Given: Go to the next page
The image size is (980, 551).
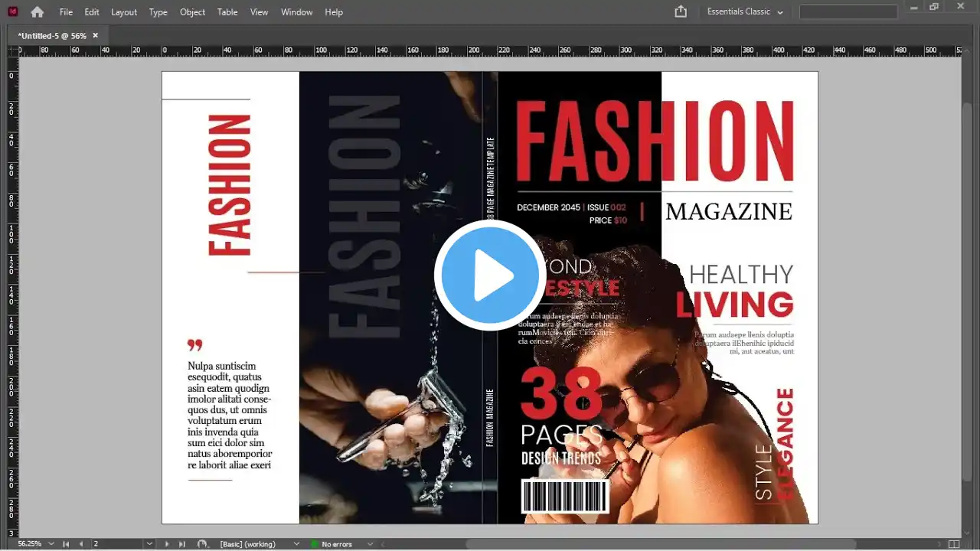Looking at the screenshot, I should point(167,544).
